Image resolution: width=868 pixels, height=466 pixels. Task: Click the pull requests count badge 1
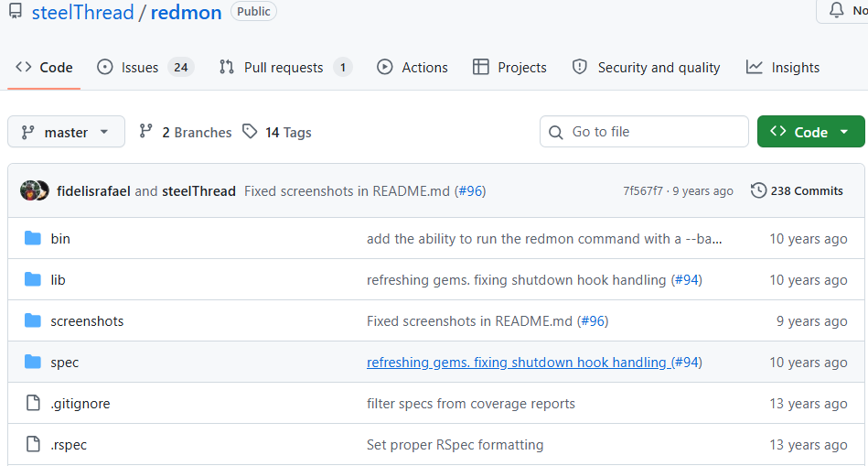coord(343,68)
